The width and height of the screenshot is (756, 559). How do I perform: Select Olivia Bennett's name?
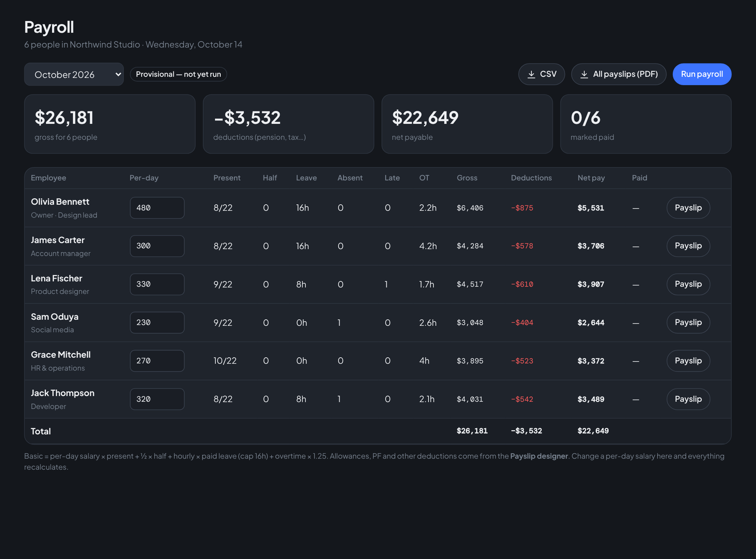pos(60,202)
